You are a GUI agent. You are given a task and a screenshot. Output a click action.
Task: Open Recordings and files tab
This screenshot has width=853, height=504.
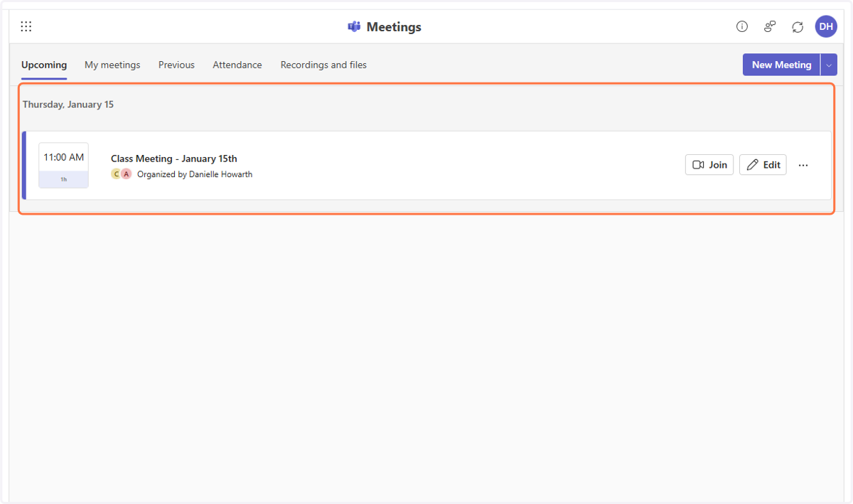coord(323,65)
